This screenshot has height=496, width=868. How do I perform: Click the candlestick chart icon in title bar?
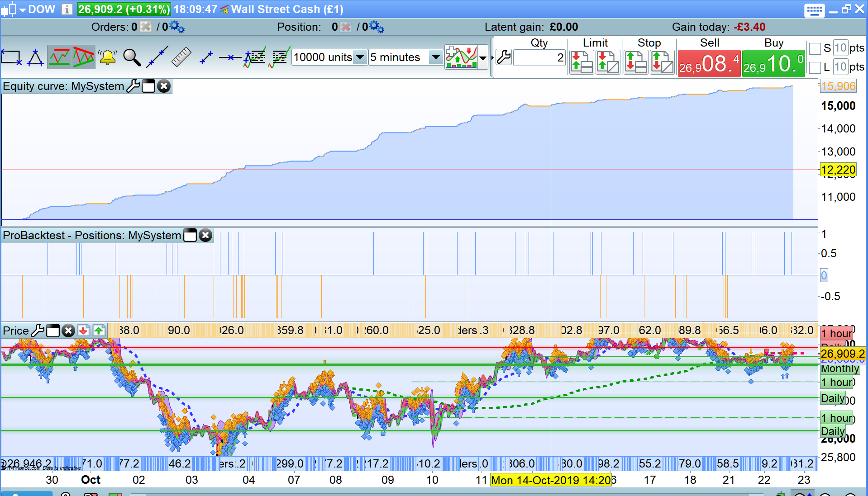click(x=9, y=9)
